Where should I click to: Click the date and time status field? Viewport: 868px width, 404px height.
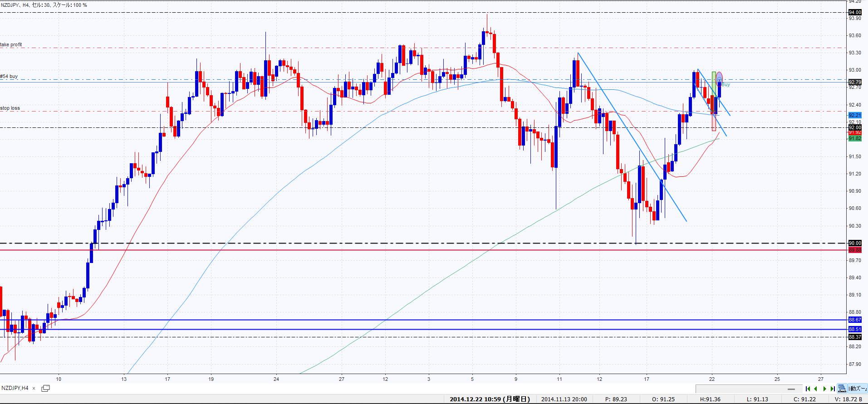coord(490,399)
